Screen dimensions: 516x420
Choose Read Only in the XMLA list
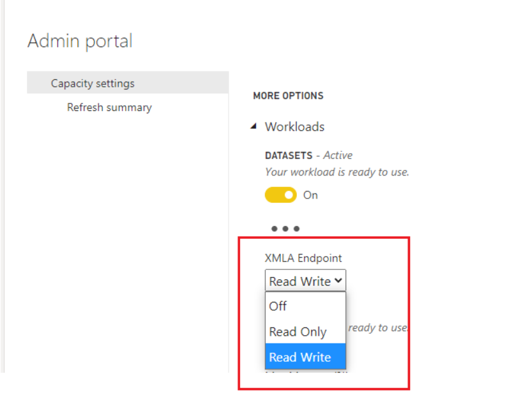(305, 331)
